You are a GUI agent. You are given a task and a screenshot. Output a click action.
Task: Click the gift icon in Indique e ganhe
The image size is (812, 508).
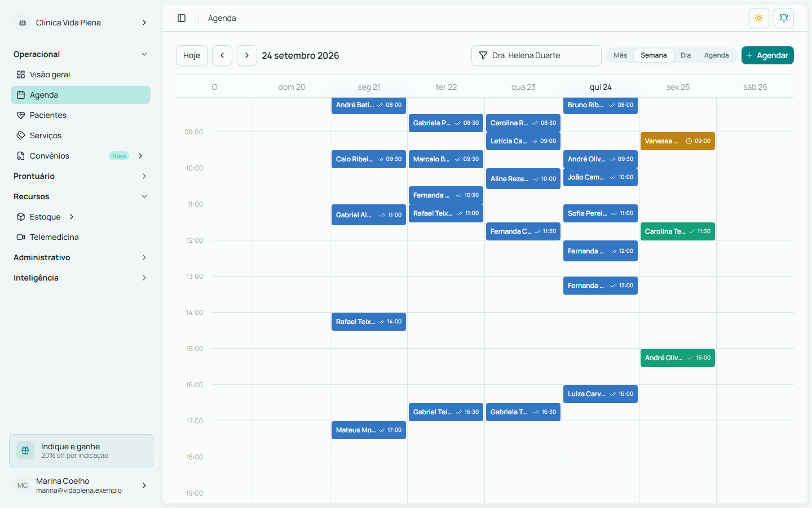25,450
